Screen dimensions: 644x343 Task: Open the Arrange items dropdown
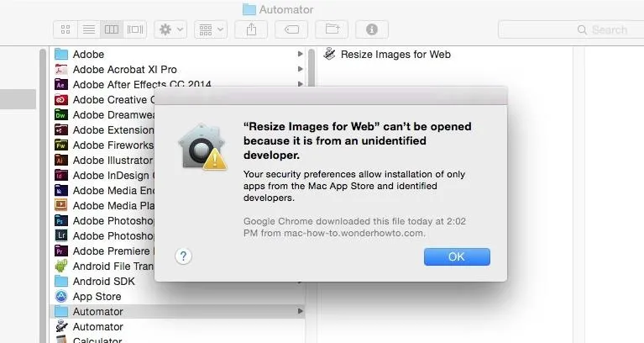(x=211, y=29)
